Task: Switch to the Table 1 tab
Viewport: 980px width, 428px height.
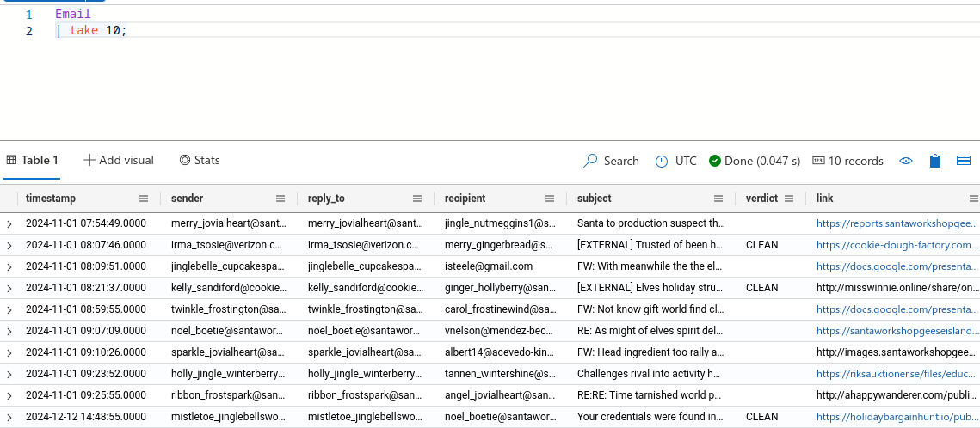Action: [32, 161]
